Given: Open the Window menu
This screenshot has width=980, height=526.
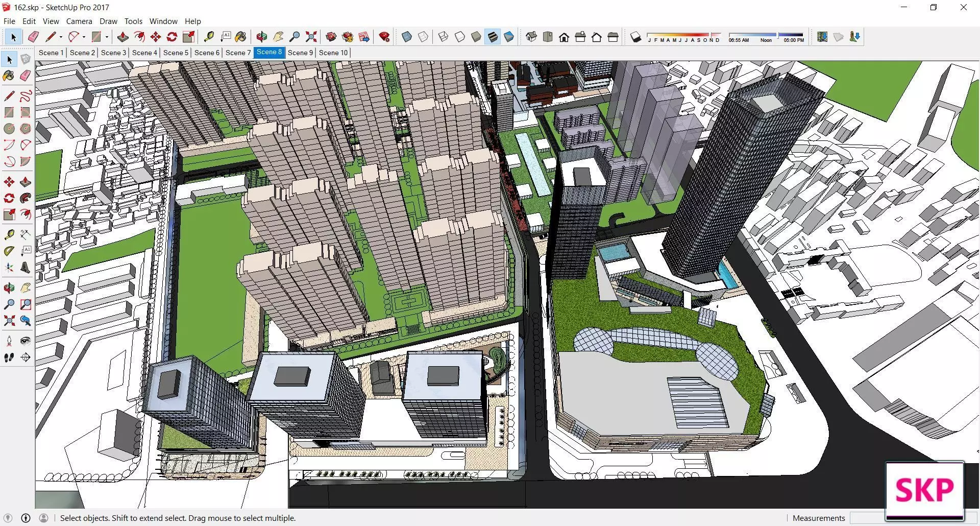Looking at the screenshot, I should click(163, 21).
